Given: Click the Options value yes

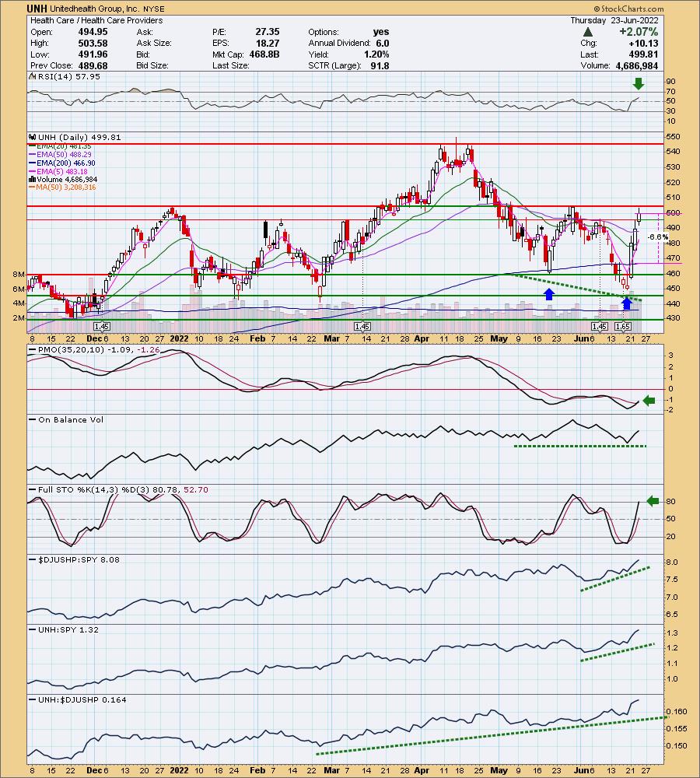Looking at the screenshot, I should tap(381, 32).
